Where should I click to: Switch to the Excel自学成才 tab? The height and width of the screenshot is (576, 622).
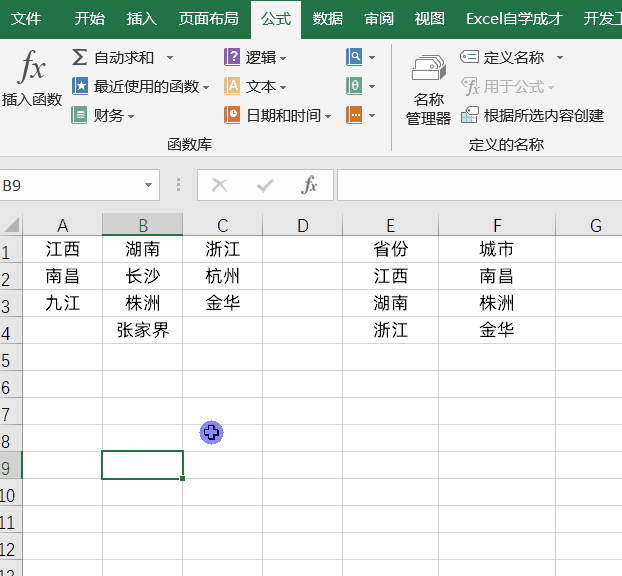click(x=514, y=19)
